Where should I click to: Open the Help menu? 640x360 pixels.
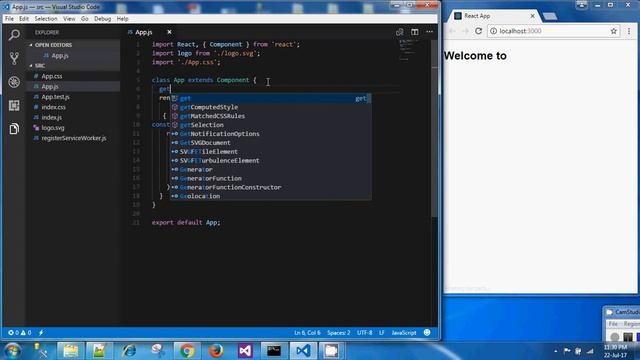[122, 19]
